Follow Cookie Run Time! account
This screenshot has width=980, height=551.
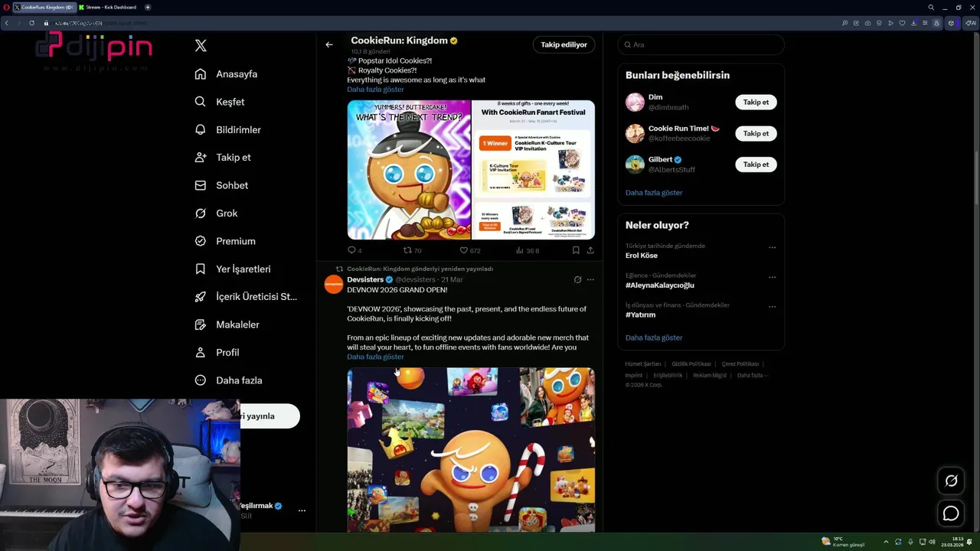pos(756,133)
